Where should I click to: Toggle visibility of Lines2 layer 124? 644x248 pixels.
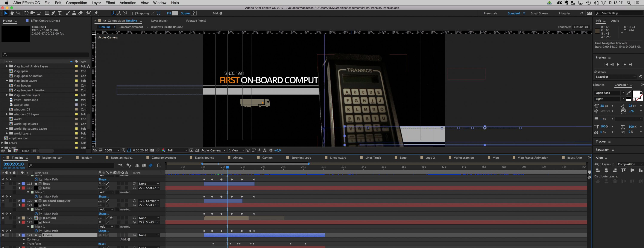coord(3,235)
